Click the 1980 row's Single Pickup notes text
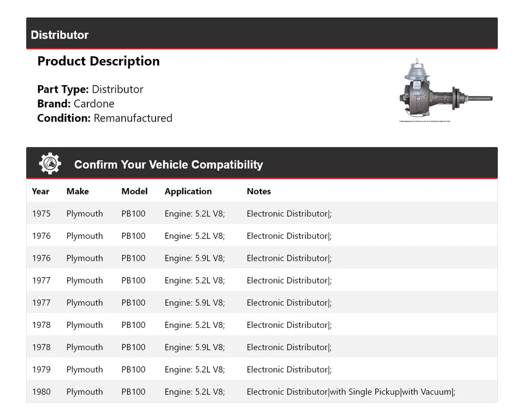Screen dimensions: 524x420 click(x=365, y=392)
